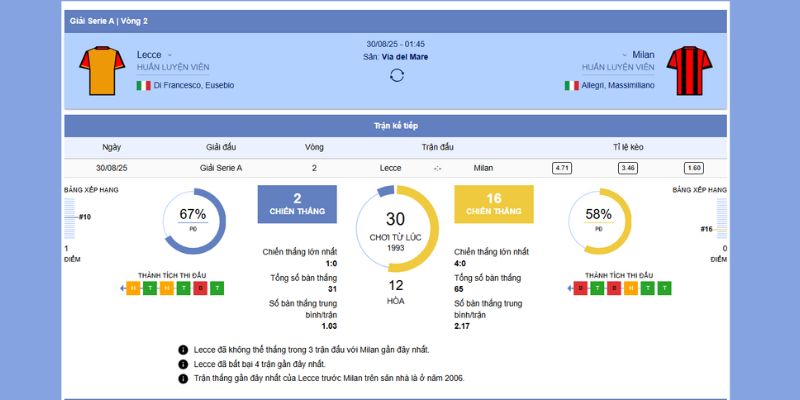800x400 pixels.
Task: Select the 1.60 away win odds
Action: [694, 168]
